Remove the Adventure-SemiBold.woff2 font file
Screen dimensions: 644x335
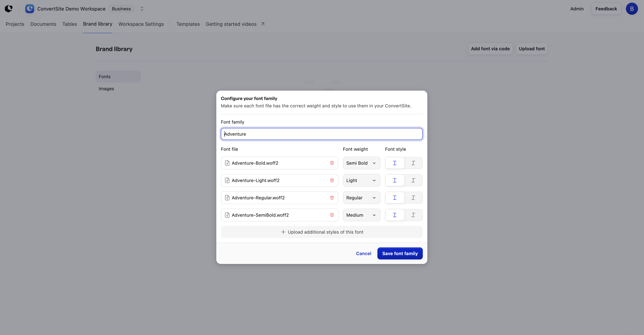332,215
